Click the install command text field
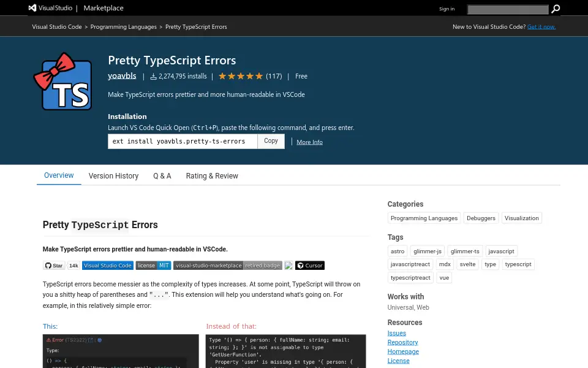Screen dimensions: 588x368 tap(183, 141)
